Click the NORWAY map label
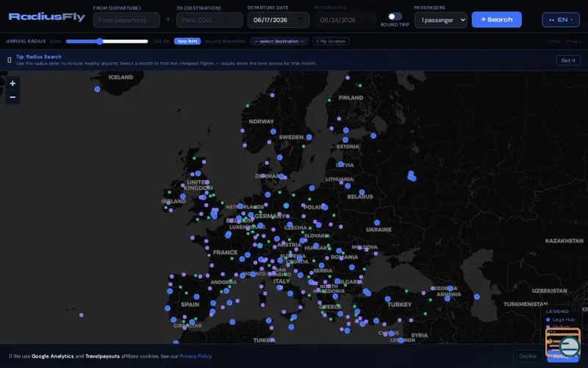The width and height of the screenshot is (588, 368). 262,121
